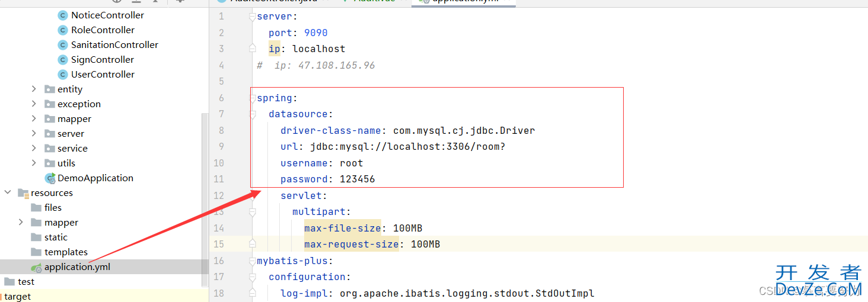This screenshot has height=302, width=868.
Task: Click line number 16 in gutter
Action: click(x=219, y=261)
